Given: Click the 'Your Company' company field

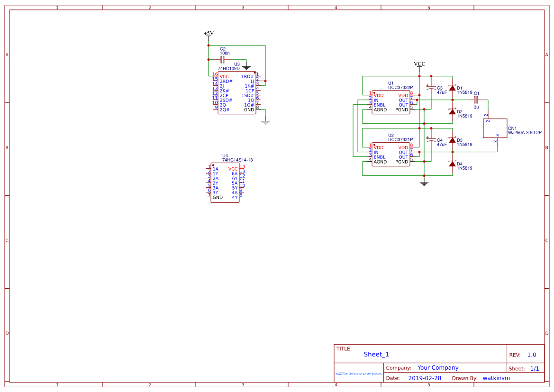Looking at the screenshot, I should (x=438, y=368).
